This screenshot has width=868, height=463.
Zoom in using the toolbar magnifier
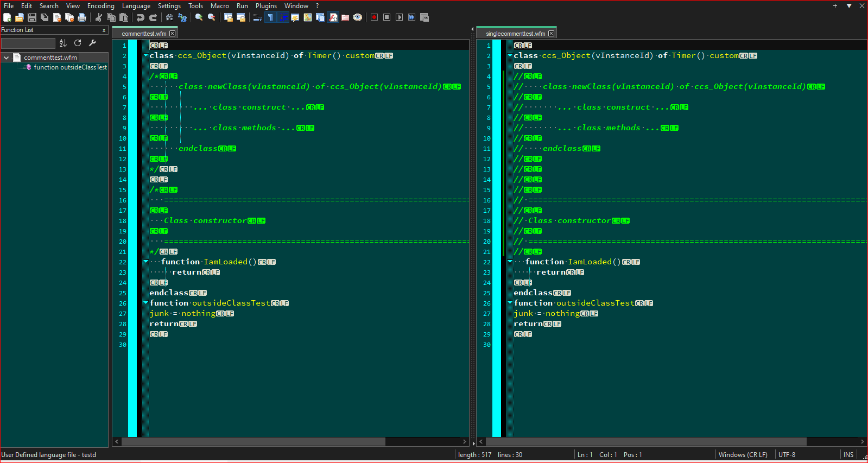(x=199, y=17)
